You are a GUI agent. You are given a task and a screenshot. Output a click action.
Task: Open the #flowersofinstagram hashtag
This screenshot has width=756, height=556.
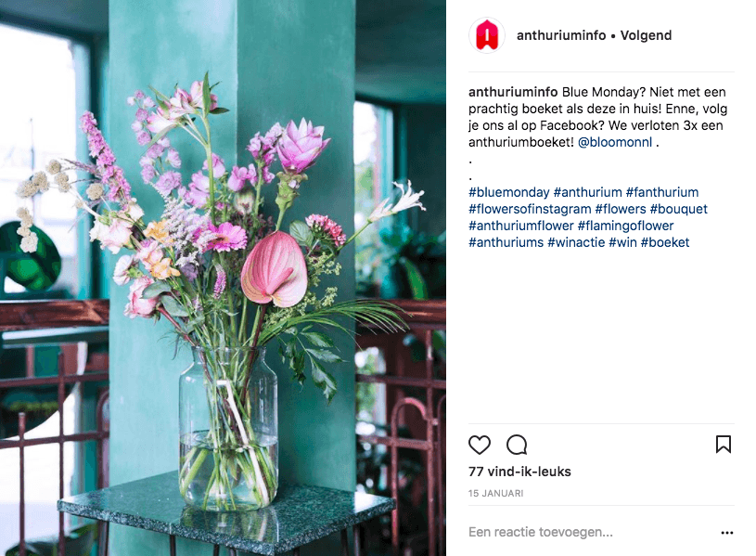(530, 209)
